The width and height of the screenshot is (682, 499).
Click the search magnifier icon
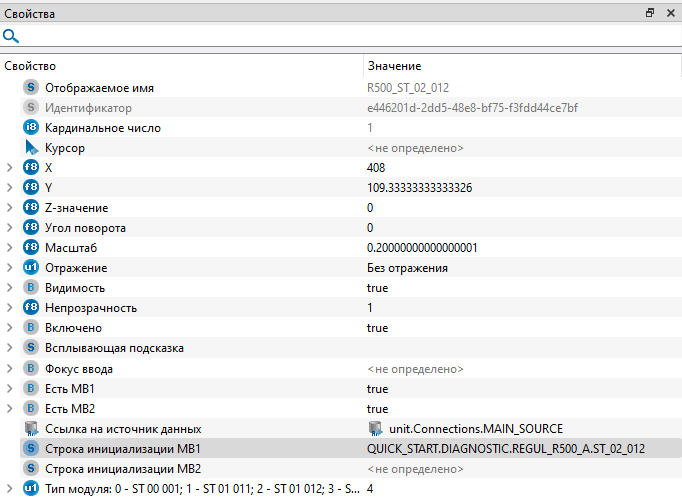(11, 36)
